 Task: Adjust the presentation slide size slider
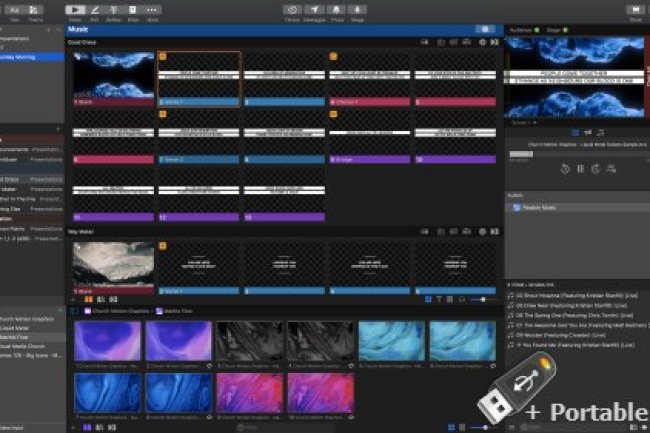(483, 299)
